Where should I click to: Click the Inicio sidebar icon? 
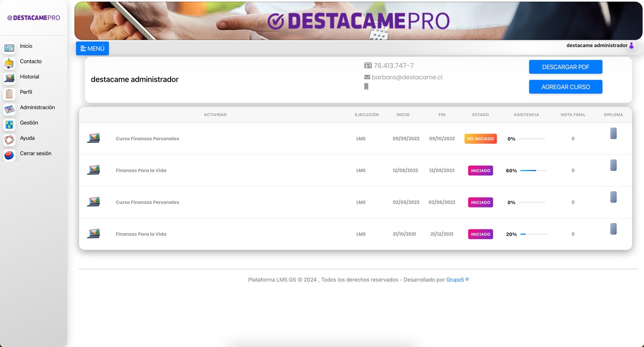point(9,48)
